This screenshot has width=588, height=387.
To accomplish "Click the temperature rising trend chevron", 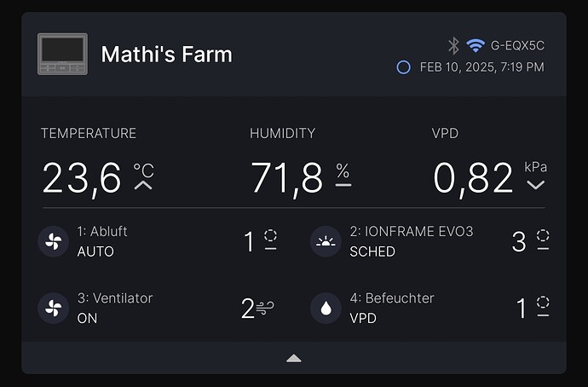I will coord(143,185).
